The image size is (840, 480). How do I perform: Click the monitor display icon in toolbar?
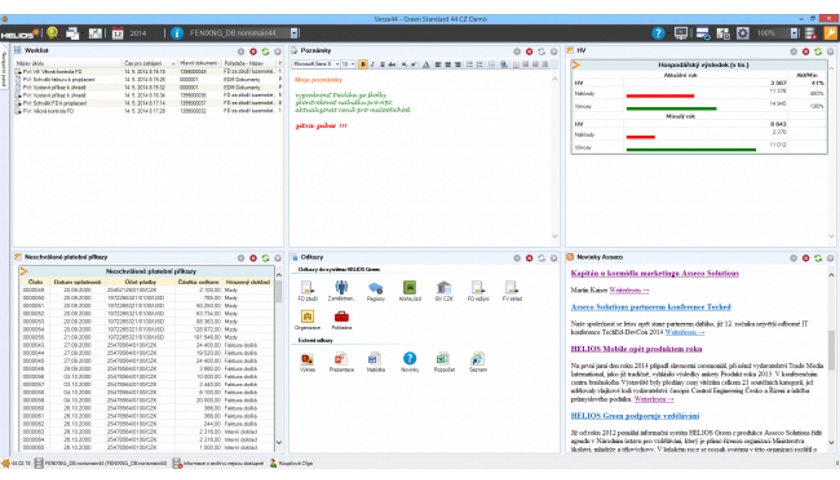(681, 33)
